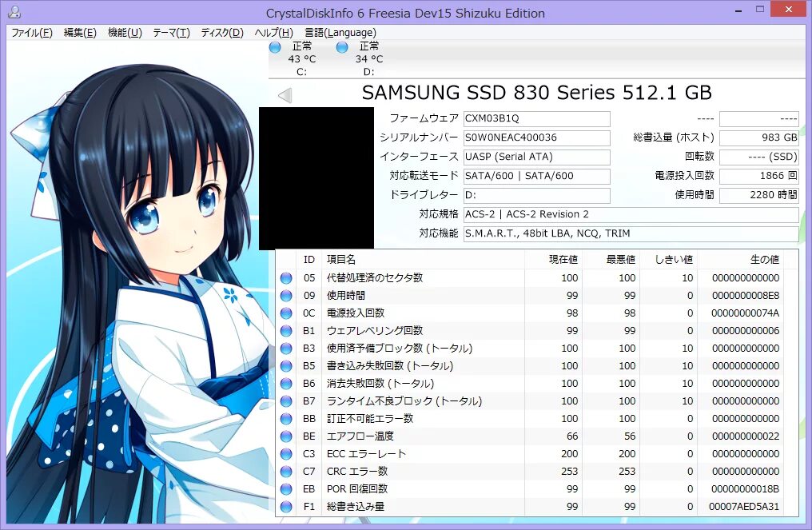Click the SAMSUNG SSD 830 Series title
The image size is (812, 530).
[536, 93]
